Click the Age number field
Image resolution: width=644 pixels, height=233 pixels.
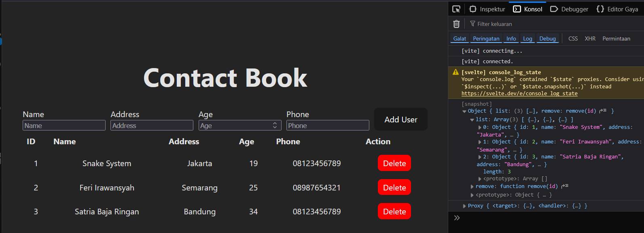(240, 125)
